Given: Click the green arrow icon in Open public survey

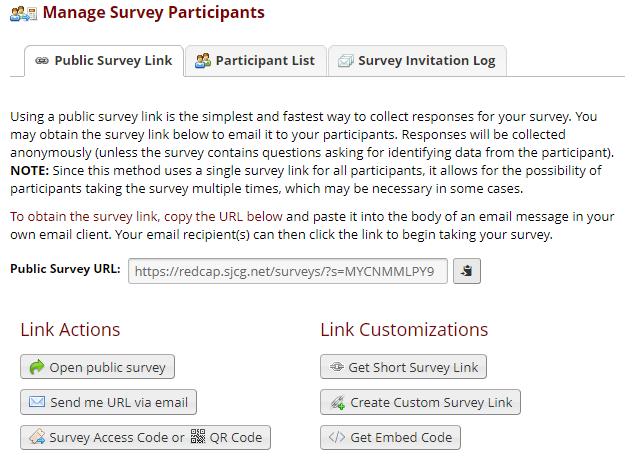Looking at the screenshot, I should [37, 367].
